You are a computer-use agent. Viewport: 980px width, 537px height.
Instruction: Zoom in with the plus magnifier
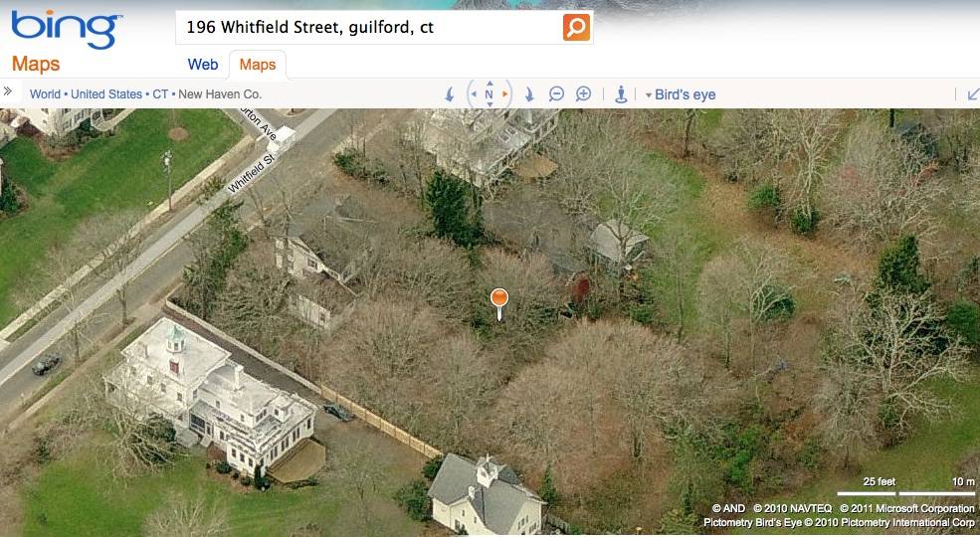click(x=583, y=94)
